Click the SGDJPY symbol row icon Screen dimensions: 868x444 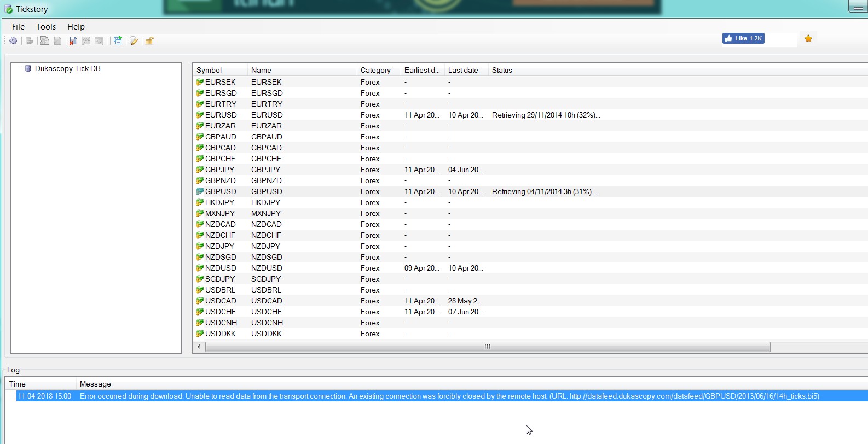point(200,279)
